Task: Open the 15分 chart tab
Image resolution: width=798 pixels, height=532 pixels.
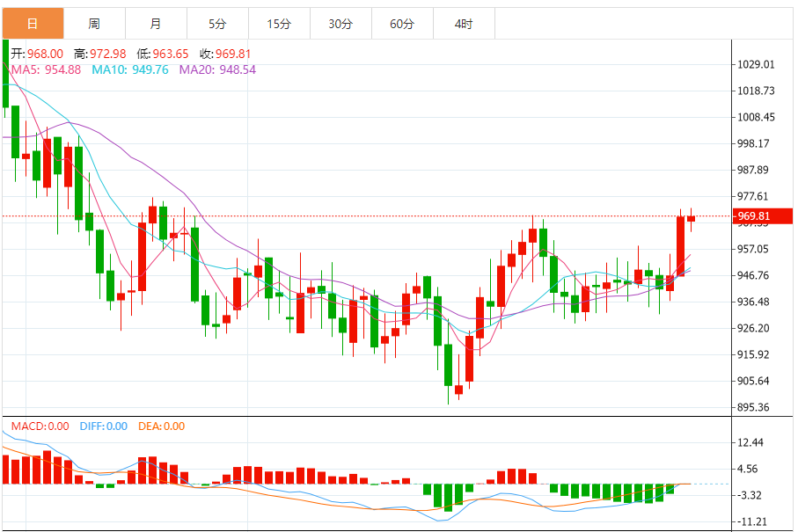Action: [279, 24]
